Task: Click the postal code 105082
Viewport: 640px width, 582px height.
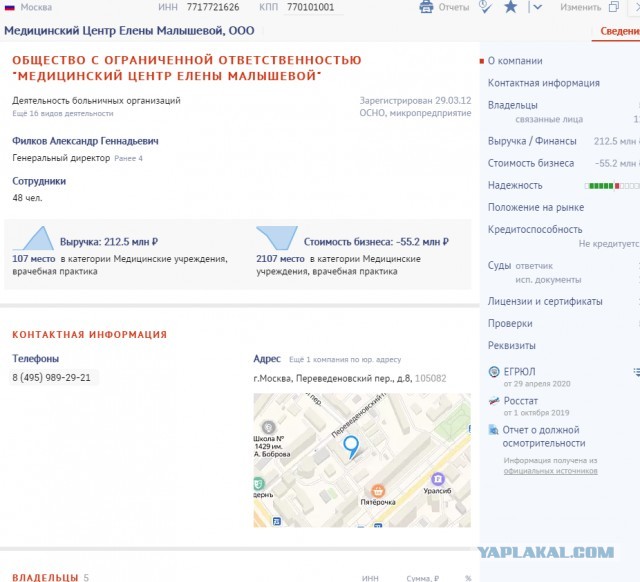Action: [x=430, y=378]
